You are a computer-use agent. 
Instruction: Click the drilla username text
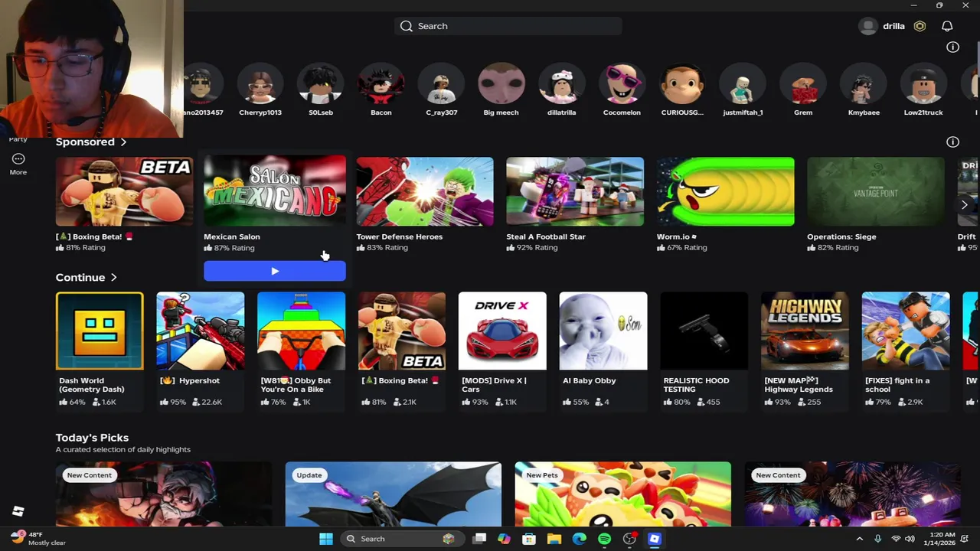click(893, 26)
